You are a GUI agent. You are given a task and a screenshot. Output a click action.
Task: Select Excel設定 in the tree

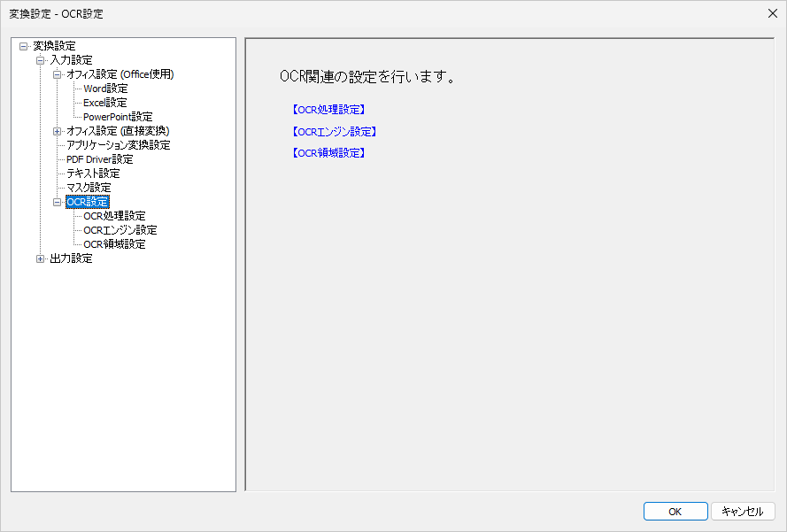click(104, 102)
